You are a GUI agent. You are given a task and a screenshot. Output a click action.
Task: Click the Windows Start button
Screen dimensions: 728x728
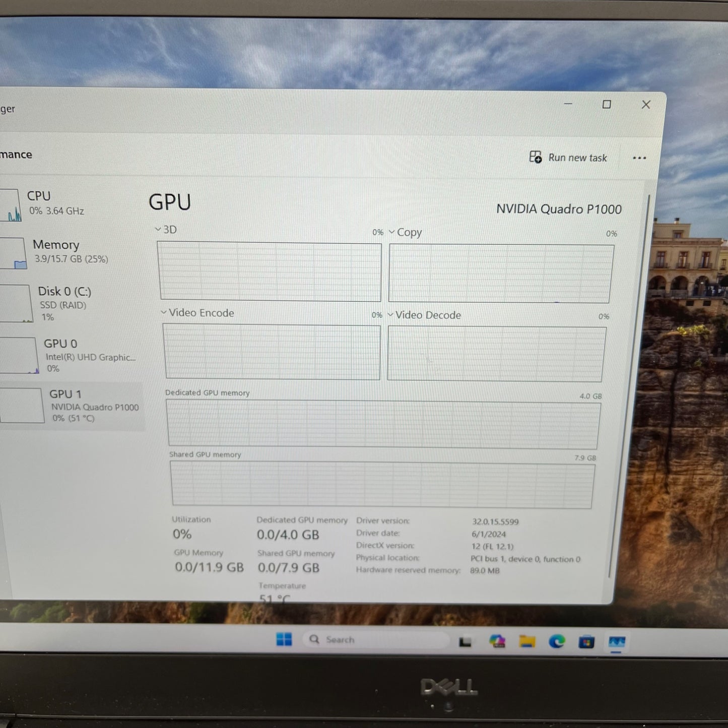[x=285, y=639]
